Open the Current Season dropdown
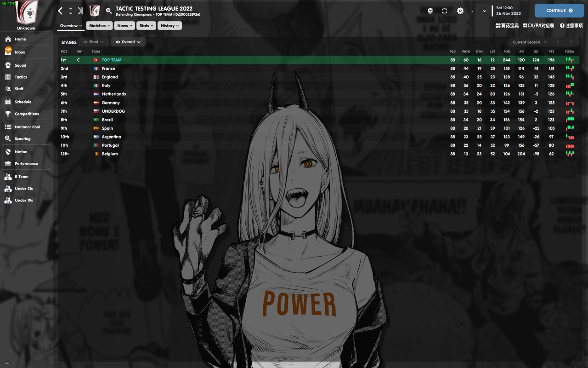The image size is (588, 368). pyautogui.click(x=530, y=42)
